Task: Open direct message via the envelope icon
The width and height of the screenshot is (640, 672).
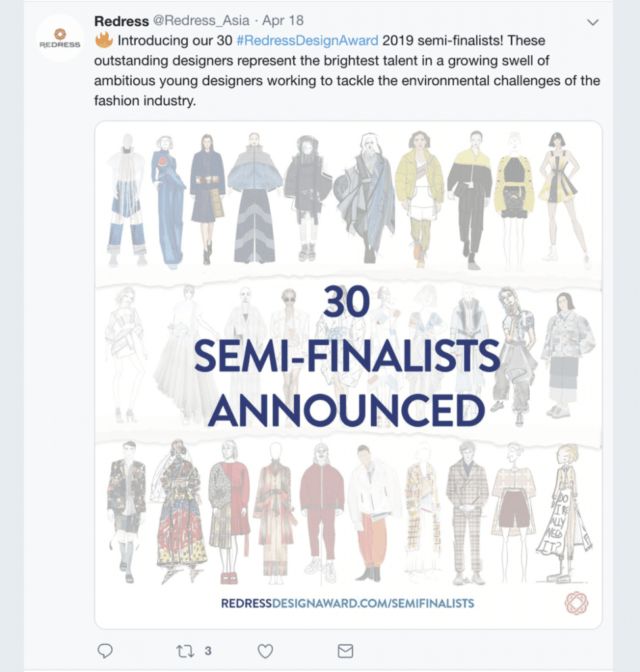Action: pos(344,650)
